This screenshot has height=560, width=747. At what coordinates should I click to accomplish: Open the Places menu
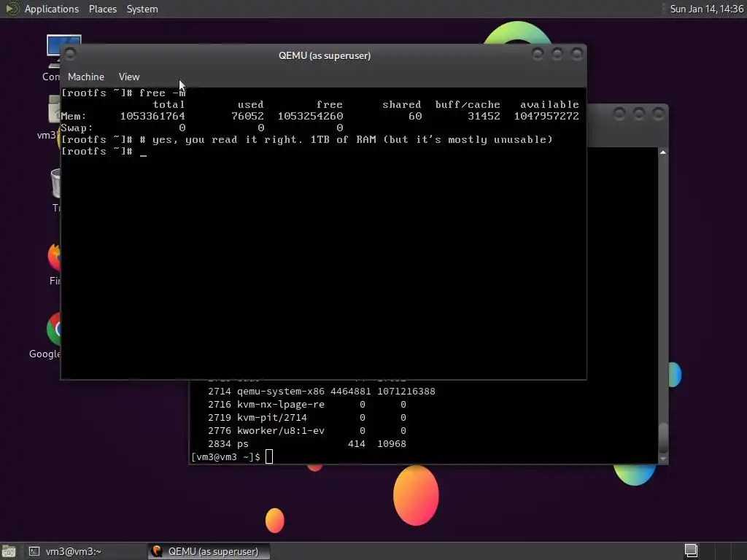point(102,9)
